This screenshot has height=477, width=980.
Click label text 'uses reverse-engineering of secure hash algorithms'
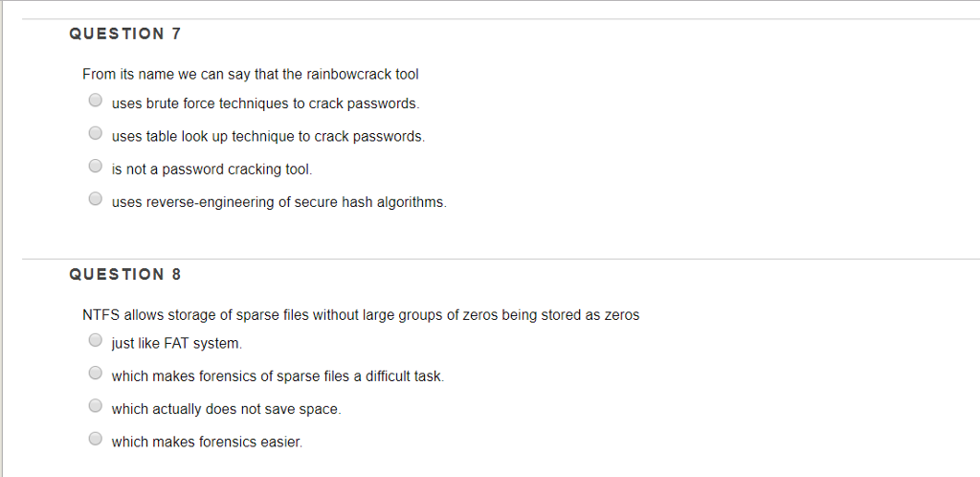pos(279,202)
